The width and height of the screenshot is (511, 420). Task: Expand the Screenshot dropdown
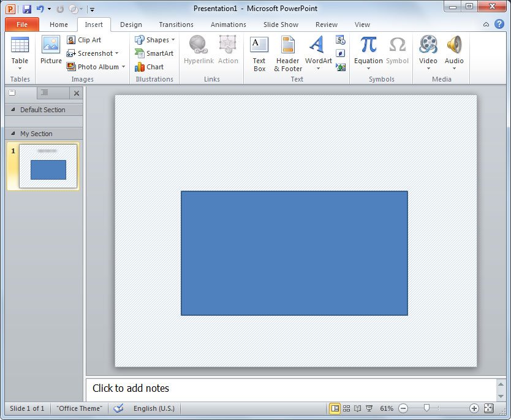pos(117,53)
